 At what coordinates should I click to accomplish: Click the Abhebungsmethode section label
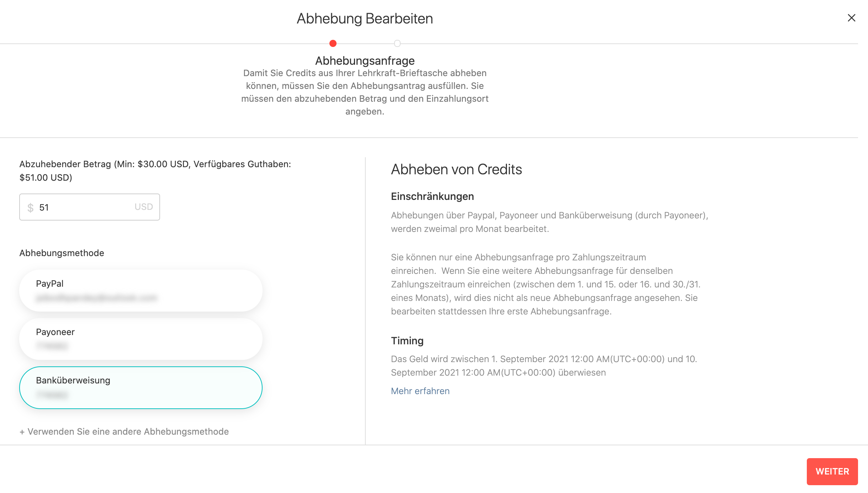coord(62,253)
